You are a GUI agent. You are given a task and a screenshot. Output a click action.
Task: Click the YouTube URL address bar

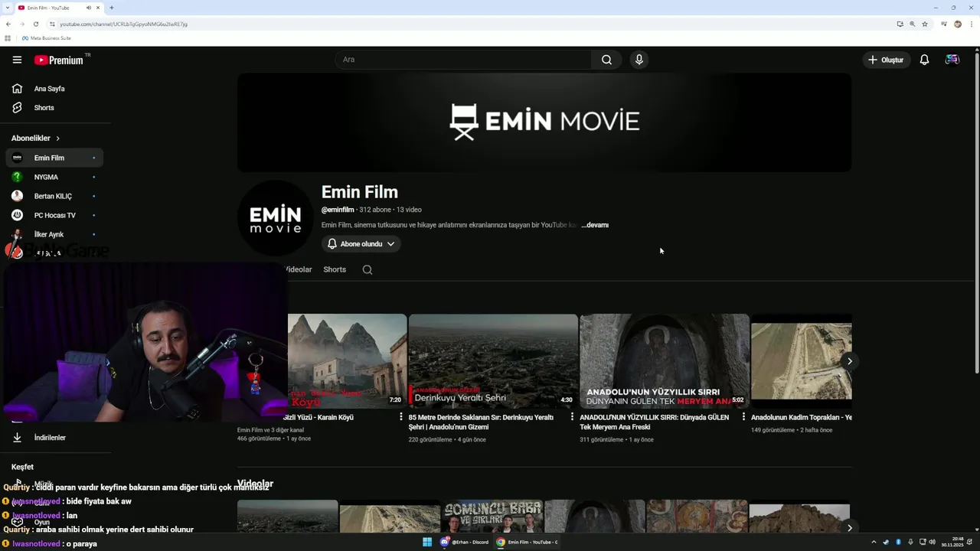(x=459, y=24)
